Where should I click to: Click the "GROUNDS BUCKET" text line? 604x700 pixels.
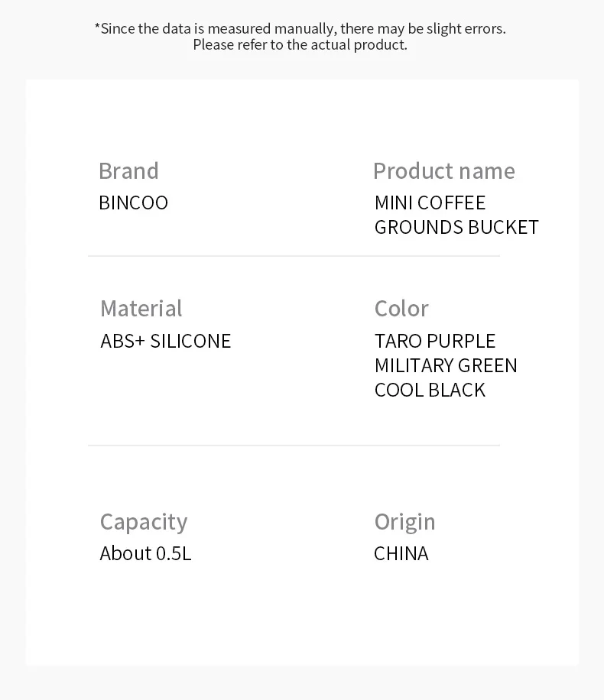point(456,227)
